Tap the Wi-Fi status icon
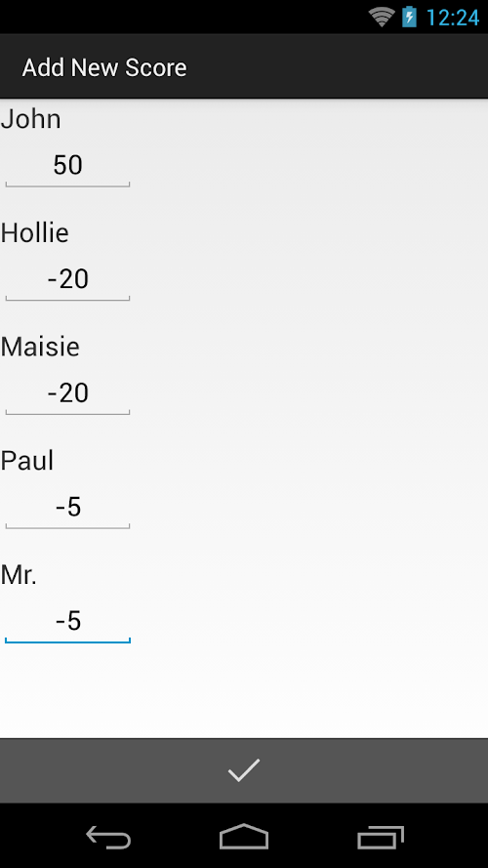 [382, 17]
